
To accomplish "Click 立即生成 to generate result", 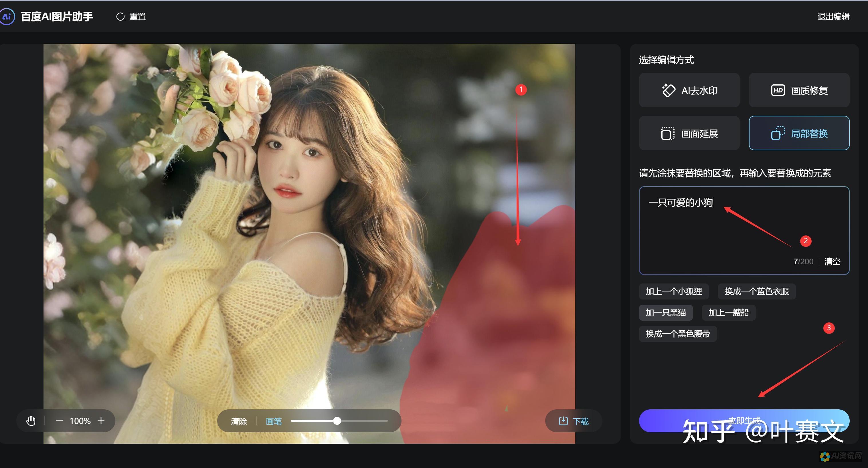I will click(x=743, y=421).
